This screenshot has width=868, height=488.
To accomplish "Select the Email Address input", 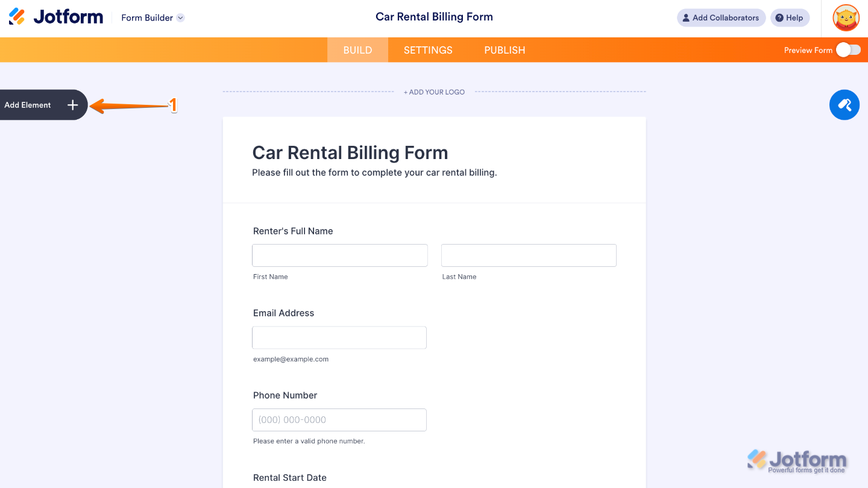I will (x=339, y=337).
